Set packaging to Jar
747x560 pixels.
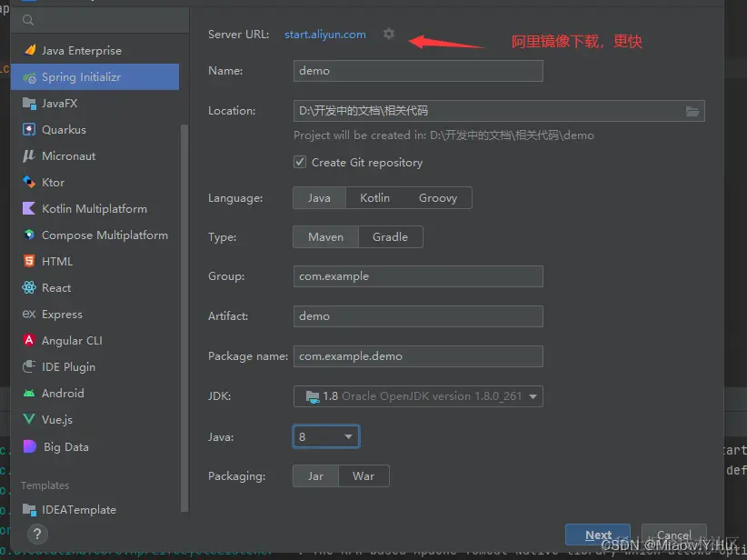click(315, 476)
